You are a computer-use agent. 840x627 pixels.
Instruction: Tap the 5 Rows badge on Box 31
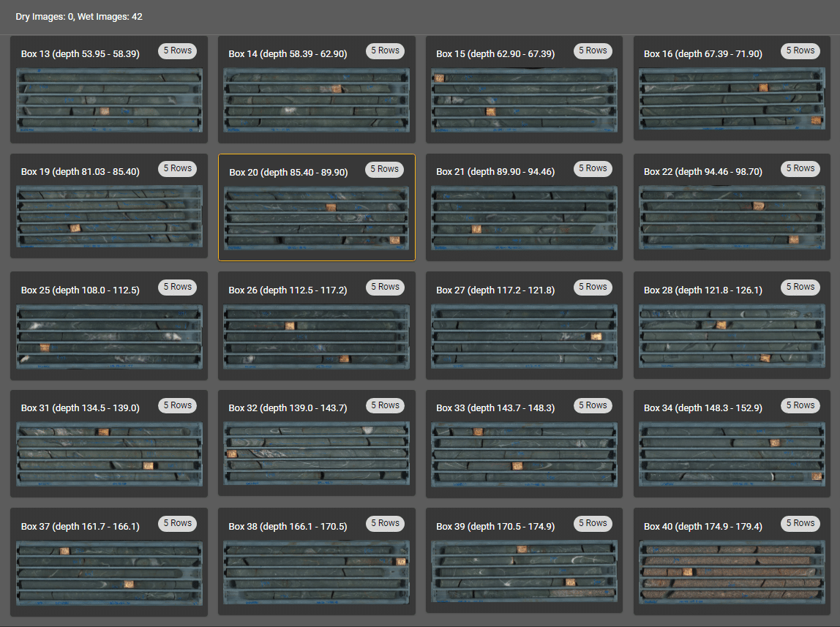point(178,405)
